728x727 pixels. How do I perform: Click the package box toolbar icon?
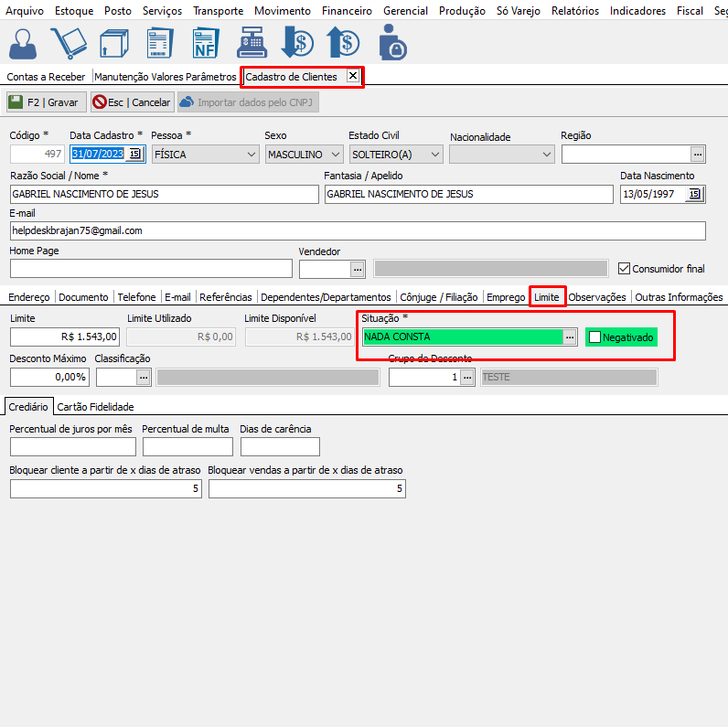[113, 43]
